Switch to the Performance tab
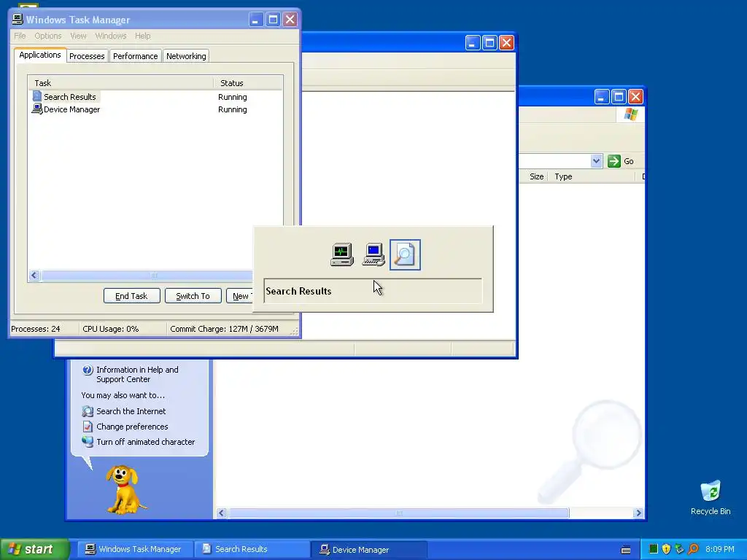This screenshot has height=560, width=747. (x=135, y=56)
